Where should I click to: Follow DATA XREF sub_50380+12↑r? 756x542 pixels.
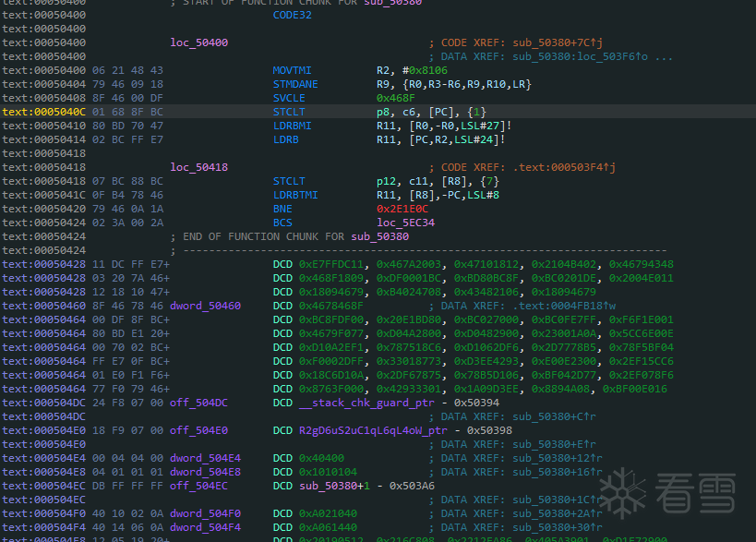(558, 458)
